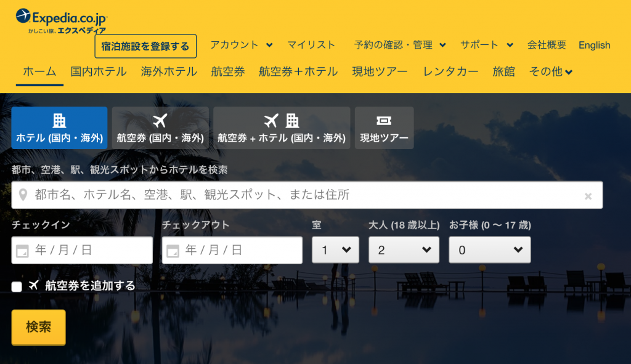Image resolution: width=631 pixels, height=364 pixels.
Task: Open the レンタカー tab
Action: 450,71
